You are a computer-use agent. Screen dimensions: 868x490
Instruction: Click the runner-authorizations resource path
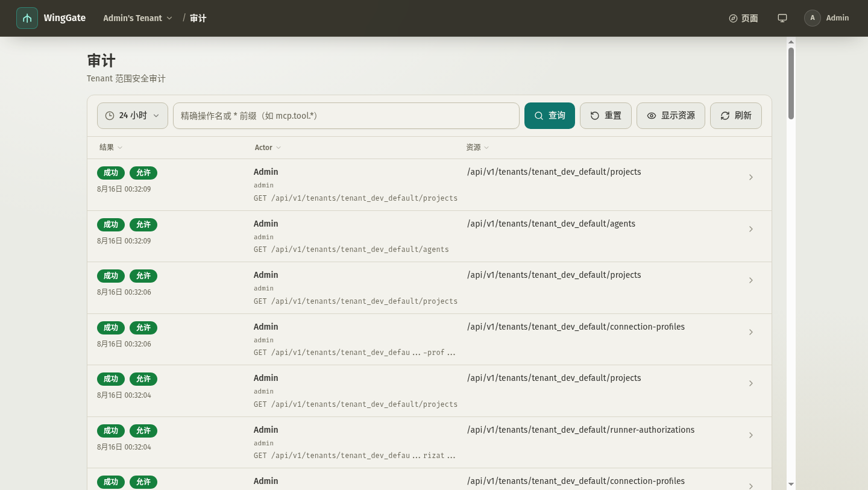[x=580, y=430]
